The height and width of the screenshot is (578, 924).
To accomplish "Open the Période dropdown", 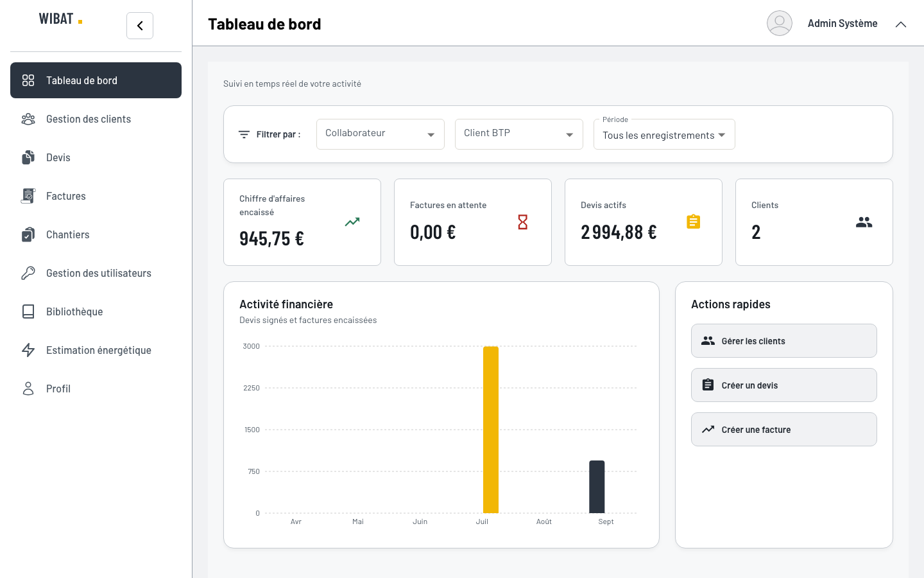I will click(x=664, y=134).
